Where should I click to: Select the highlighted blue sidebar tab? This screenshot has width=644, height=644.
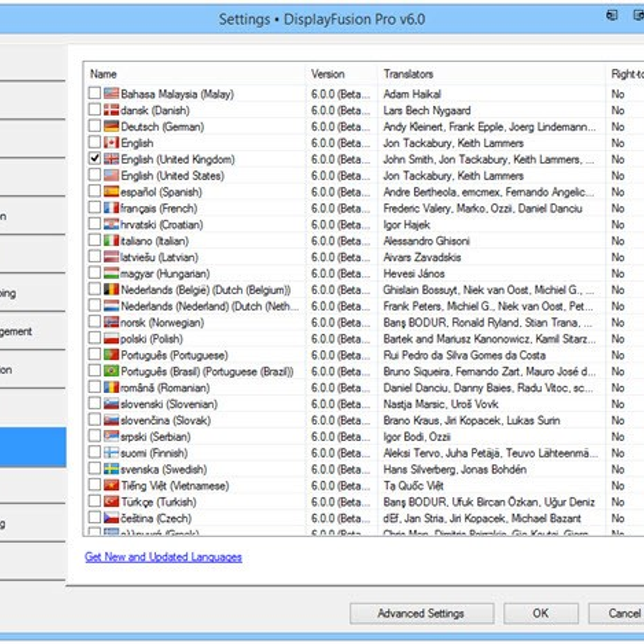pos(33,447)
